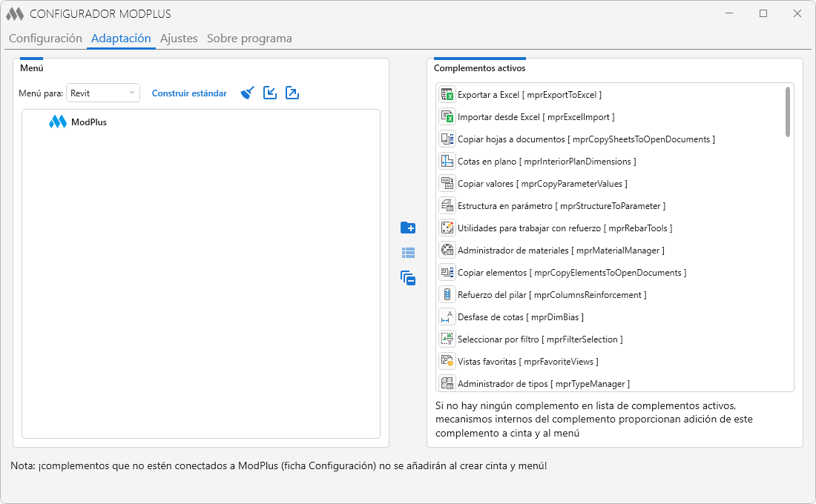This screenshot has height=504, width=816.
Task: Click the Copiar valores plugin icon
Action: pyautogui.click(x=447, y=184)
